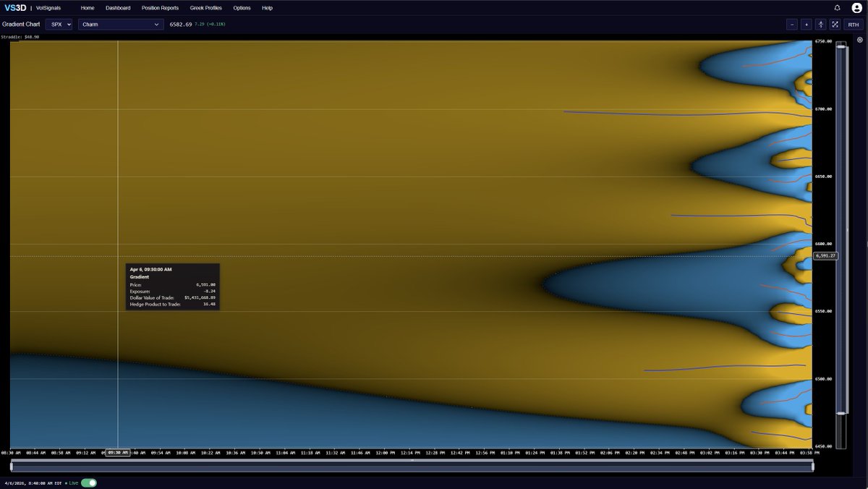This screenshot has height=489, width=868.
Task: Open chart settings gear icon
Action: pyautogui.click(x=860, y=41)
